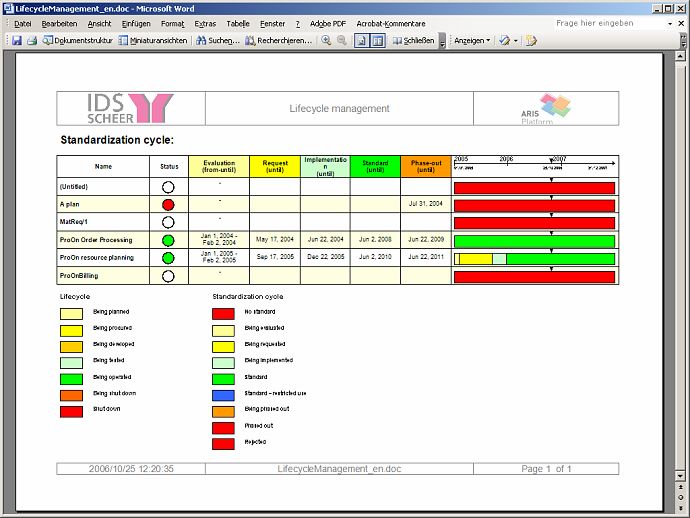Image resolution: width=690 pixels, height=518 pixels.
Task: Expand the Anzeigen dropdown
Action: click(471, 41)
